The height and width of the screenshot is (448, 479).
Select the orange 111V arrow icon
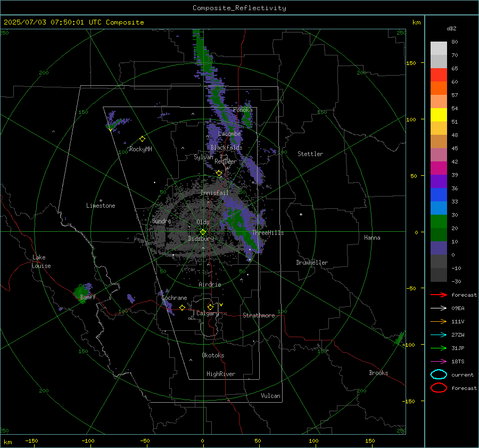pos(439,321)
